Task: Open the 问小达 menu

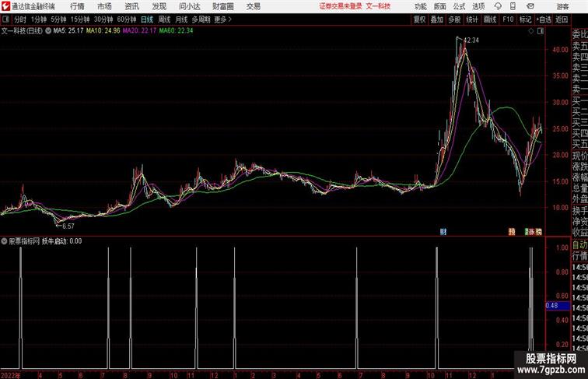Action: click(189, 6)
